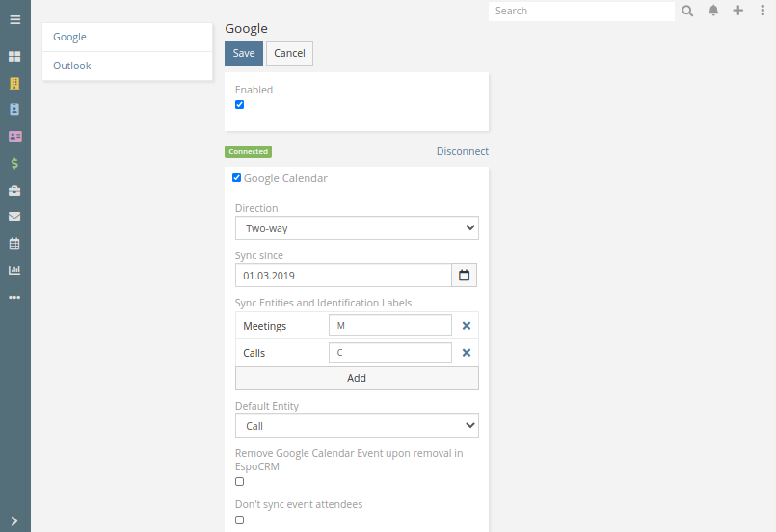Click Add to add a sync entity

357,378
